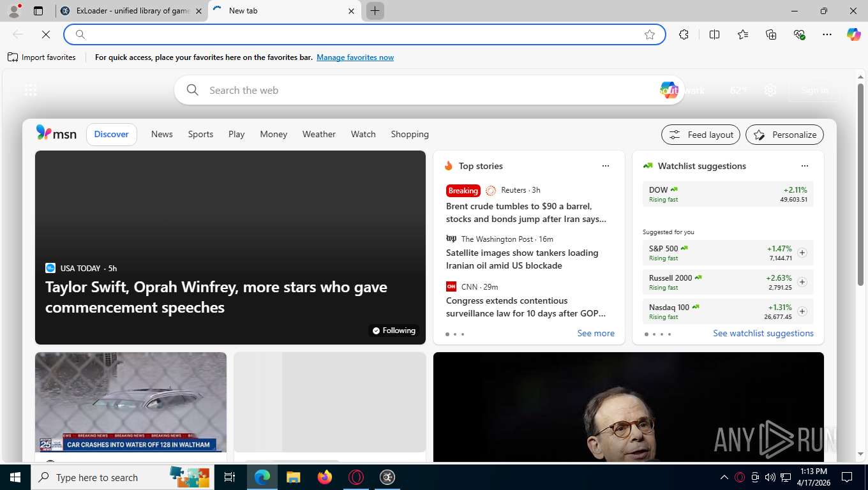Click the DOW watchlist row

pos(728,194)
